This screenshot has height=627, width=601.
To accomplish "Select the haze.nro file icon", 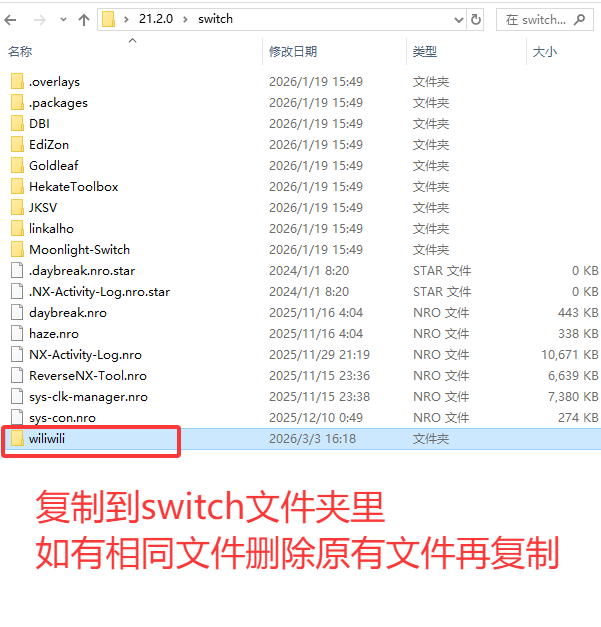I will pyautogui.click(x=17, y=333).
